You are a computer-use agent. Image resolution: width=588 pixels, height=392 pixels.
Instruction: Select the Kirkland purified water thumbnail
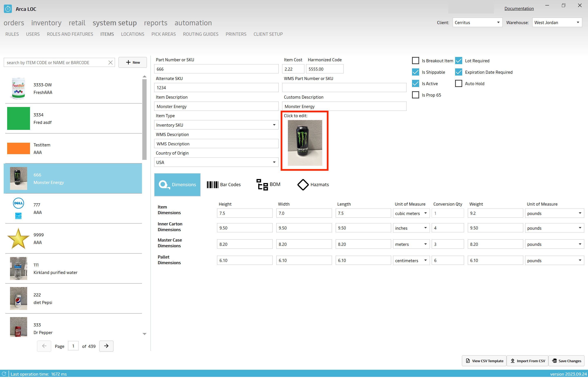pyautogui.click(x=19, y=268)
